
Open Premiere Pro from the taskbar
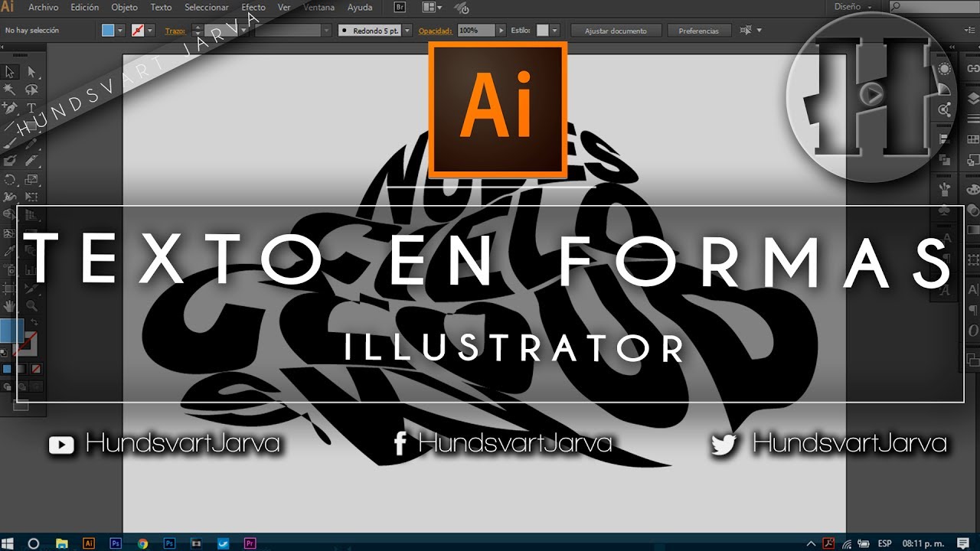coord(250,543)
